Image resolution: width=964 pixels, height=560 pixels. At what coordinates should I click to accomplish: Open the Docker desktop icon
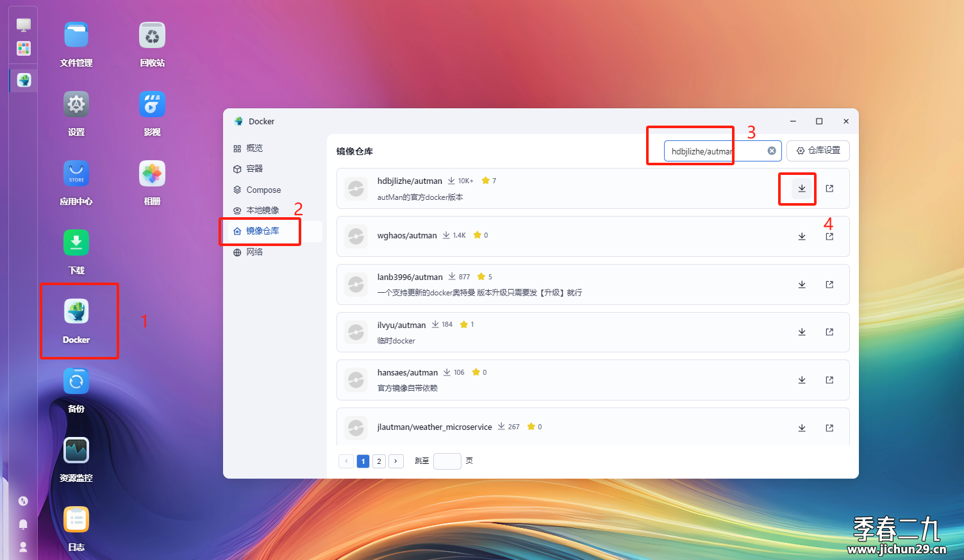click(76, 312)
